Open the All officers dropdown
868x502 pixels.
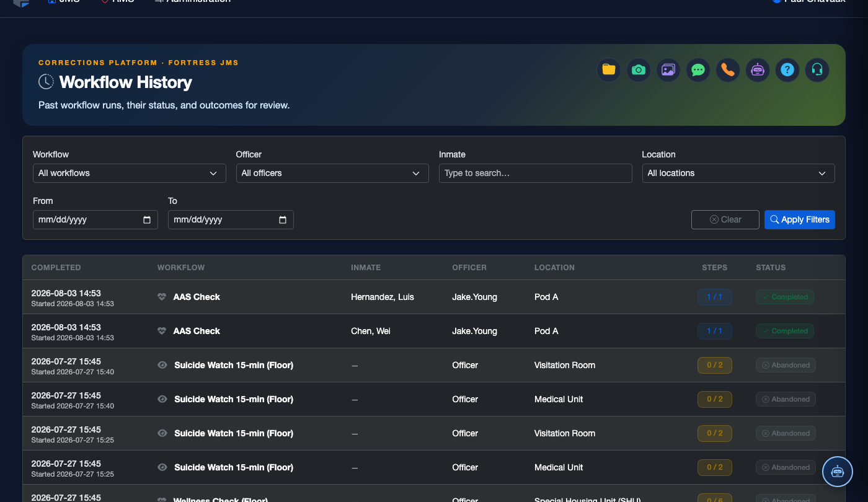coord(332,173)
